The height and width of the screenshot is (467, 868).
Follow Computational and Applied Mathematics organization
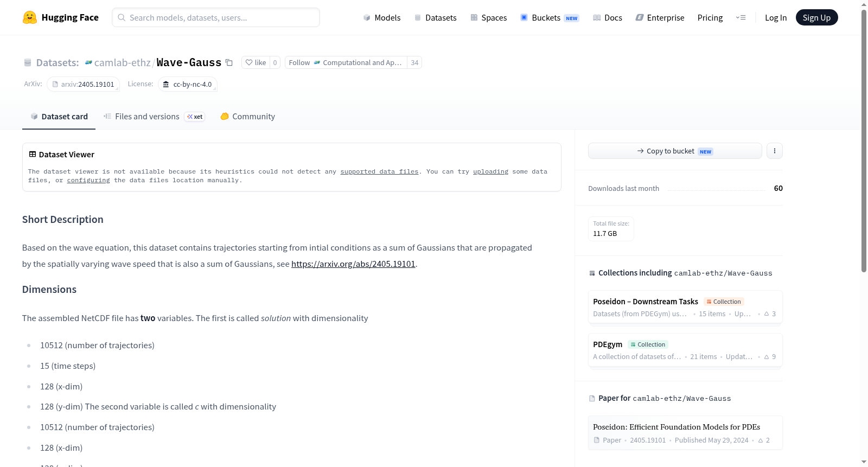(346, 62)
